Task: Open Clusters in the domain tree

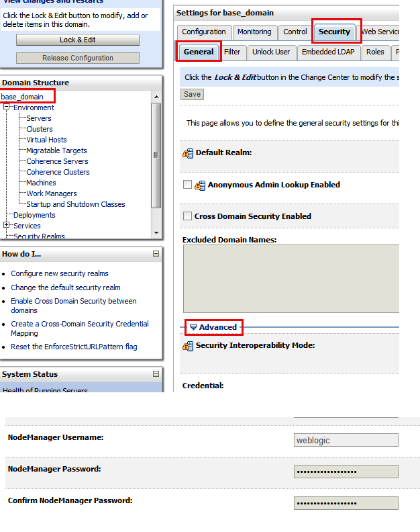Action: tap(40, 129)
